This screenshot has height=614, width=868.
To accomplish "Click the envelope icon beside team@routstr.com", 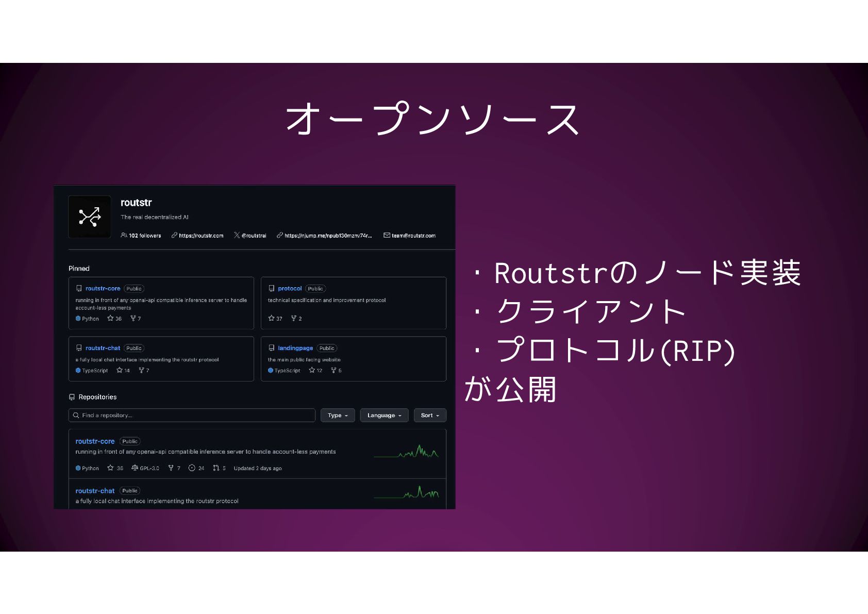I will tap(387, 235).
